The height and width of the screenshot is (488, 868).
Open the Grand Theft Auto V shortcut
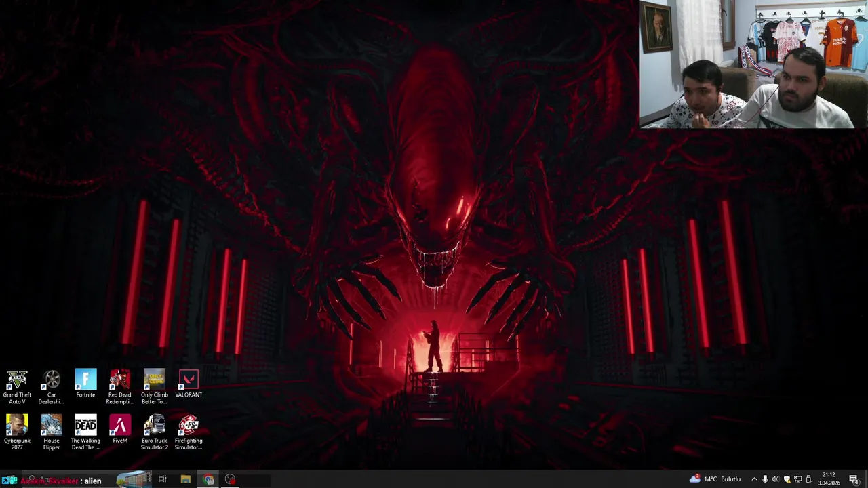tap(17, 387)
